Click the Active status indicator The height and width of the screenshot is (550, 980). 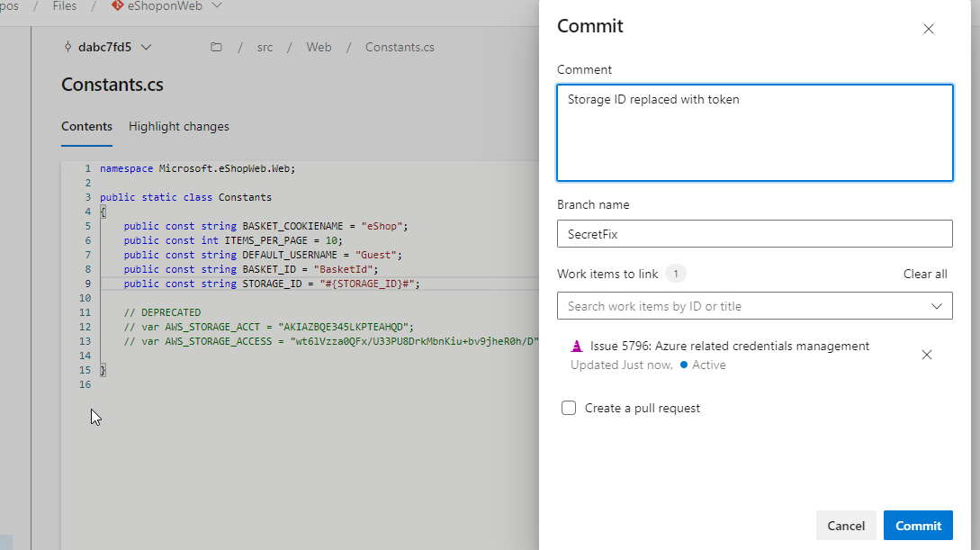point(703,365)
